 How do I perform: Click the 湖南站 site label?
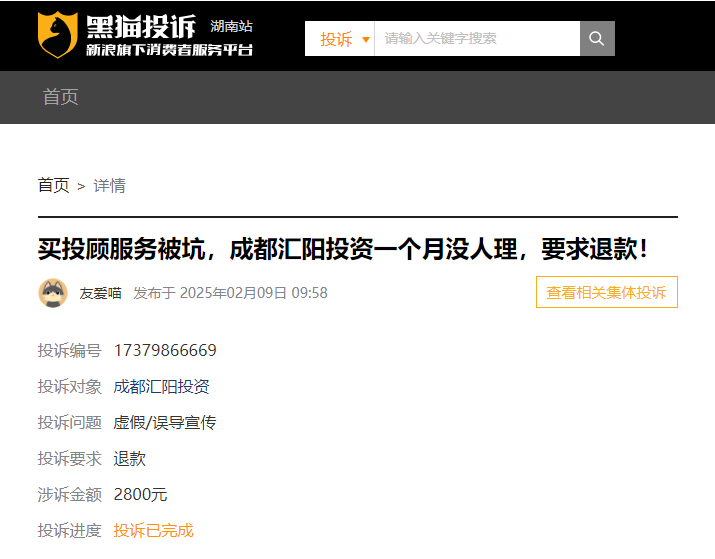(x=231, y=26)
